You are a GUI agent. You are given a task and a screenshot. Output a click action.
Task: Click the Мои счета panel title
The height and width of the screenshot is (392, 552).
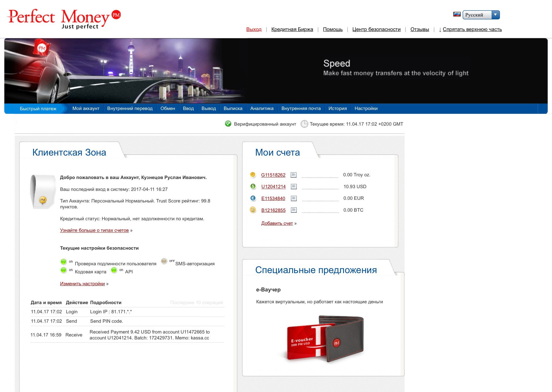[x=277, y=152]
